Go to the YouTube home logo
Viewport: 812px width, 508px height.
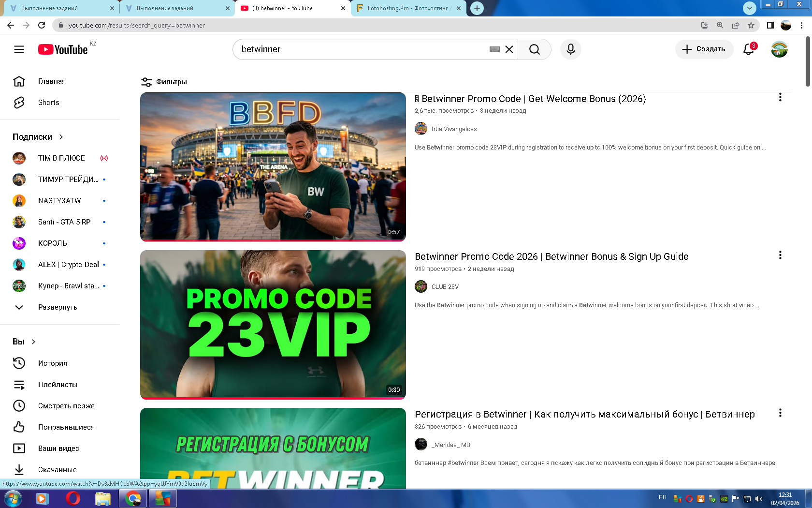pyautogui.click(x=63, y=49)
